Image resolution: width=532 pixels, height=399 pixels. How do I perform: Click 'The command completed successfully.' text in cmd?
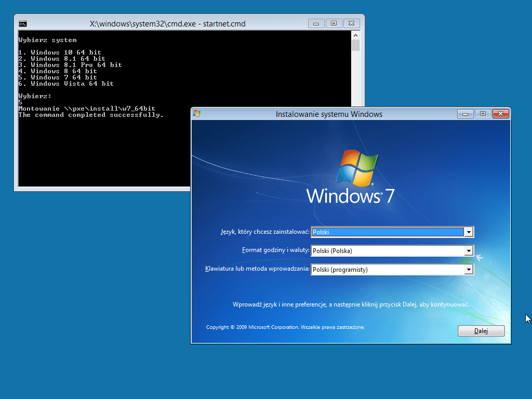[x=91, y=115]
